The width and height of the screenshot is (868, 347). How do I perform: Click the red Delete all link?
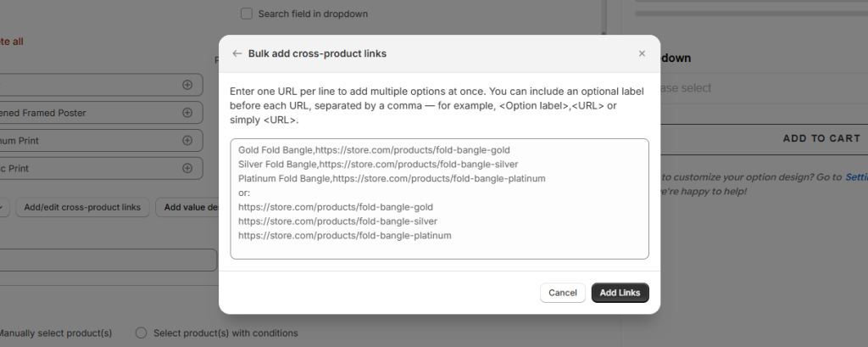click(12, 41)
